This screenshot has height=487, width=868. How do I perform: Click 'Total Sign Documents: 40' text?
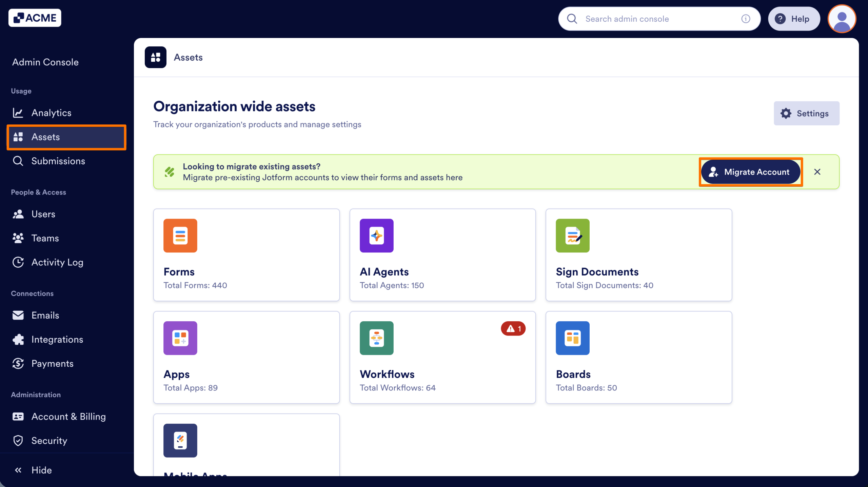click(x=605, y=285)
